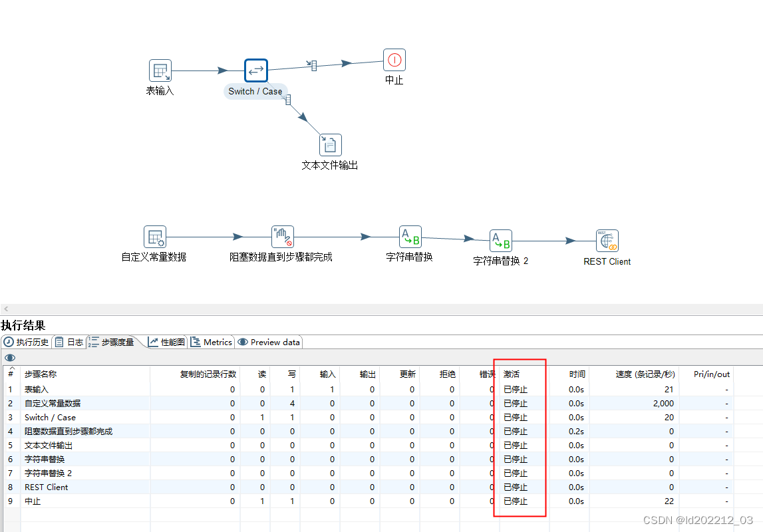This screenshot has width=763, height=532.
Task: Click the REST Client label on canvas
Action: pyautogui.click(x=607, y=261)
